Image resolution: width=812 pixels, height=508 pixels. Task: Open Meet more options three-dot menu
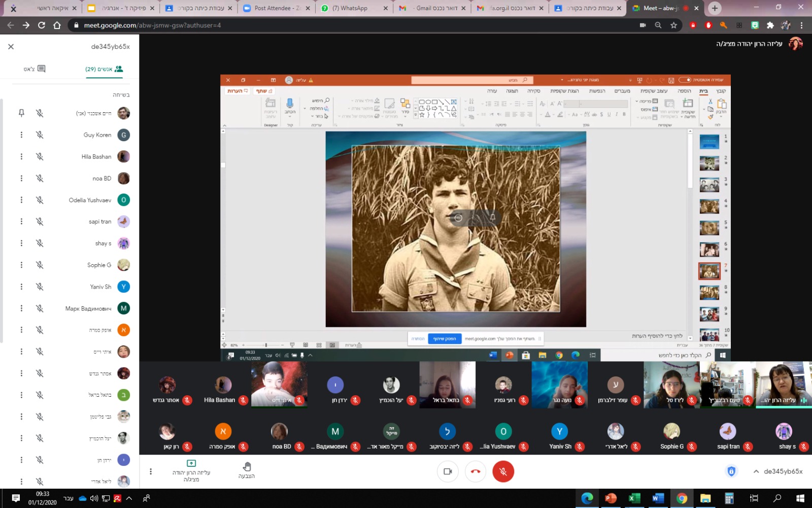[x=150, y=471]
